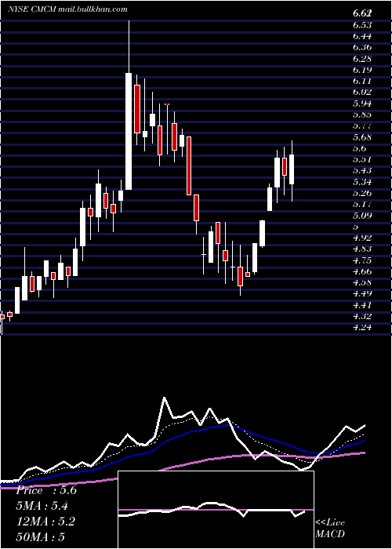
Task: Choose the 5.6 price axis label
Action: [360, 148]
